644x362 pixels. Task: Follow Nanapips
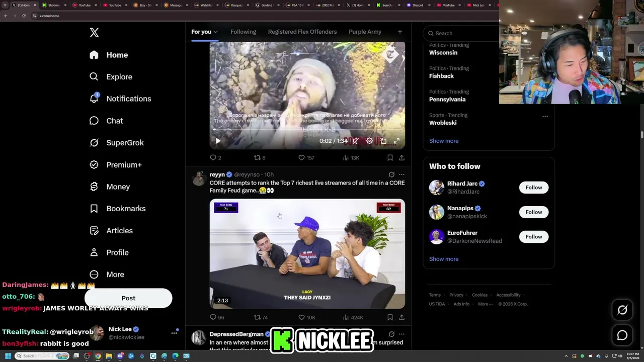click(534, 212)
